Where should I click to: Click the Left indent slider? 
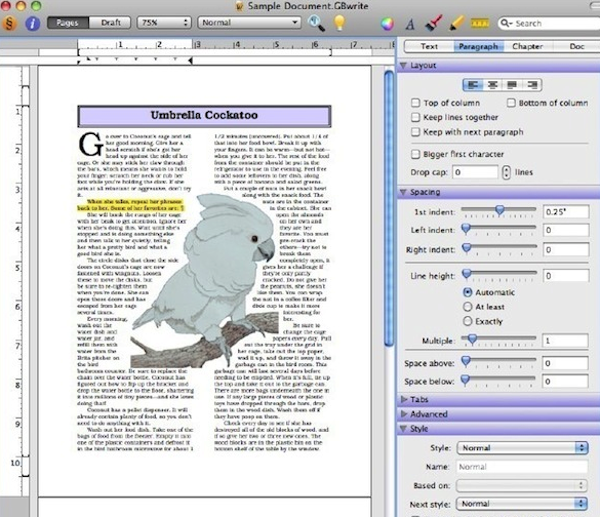[499, 230]
